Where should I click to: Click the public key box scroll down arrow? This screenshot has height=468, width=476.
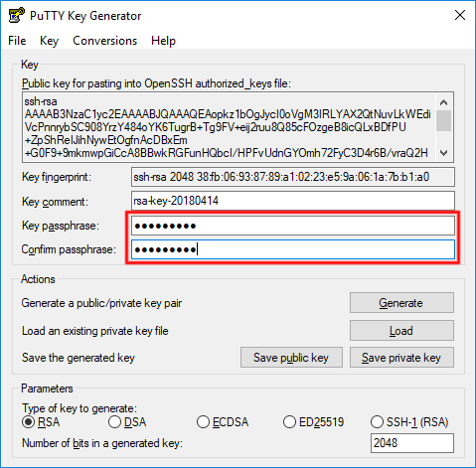(x=444, y=153)
